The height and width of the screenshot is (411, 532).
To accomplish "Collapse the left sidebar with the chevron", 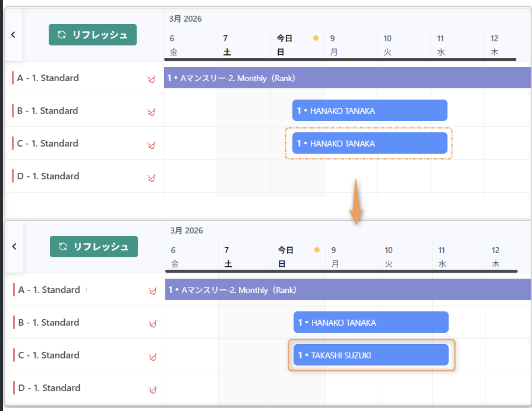I will tap(13, 35).
